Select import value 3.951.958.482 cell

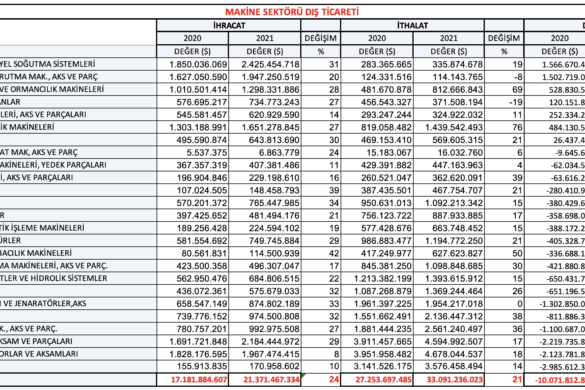377,354
